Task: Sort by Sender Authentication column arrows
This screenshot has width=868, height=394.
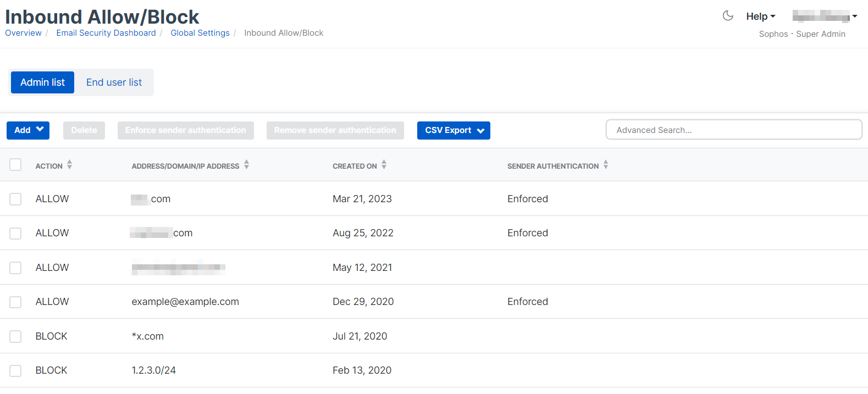Action: pyautogui.click(x=605, y=165)
